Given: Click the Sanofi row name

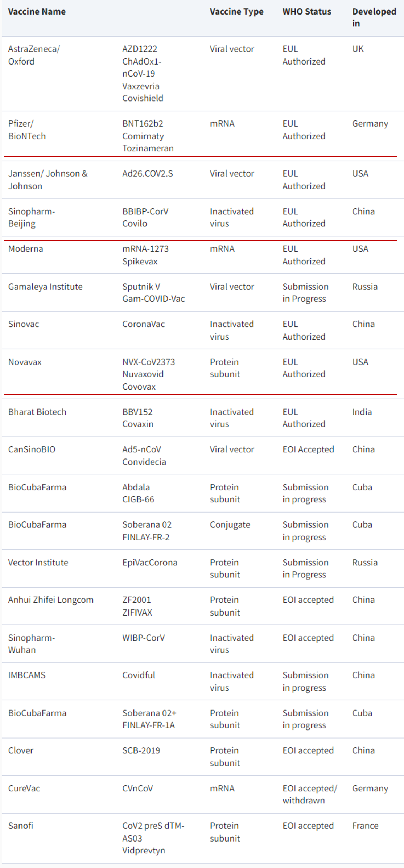Looking at the screenshot, I should click(21, 826).
